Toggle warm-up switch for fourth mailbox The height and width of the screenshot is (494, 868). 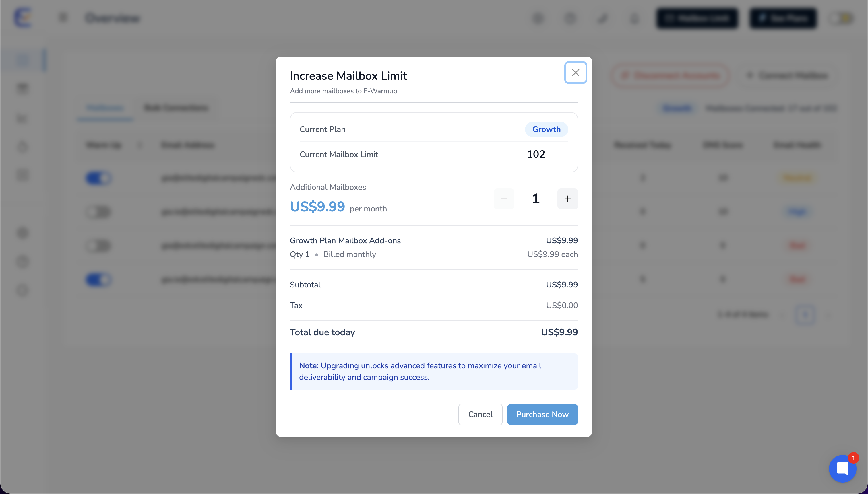pyautogui.click(x=98, y=280)
